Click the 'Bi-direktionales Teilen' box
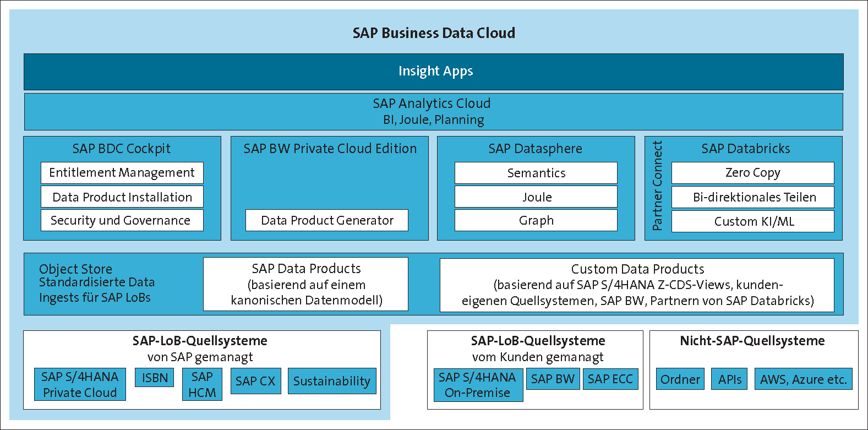Screen dimensions: 868x430 click(753, 197)
